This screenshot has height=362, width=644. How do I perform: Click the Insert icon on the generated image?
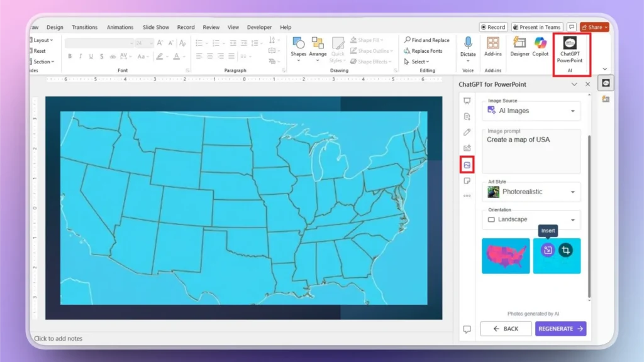(547, 250)
